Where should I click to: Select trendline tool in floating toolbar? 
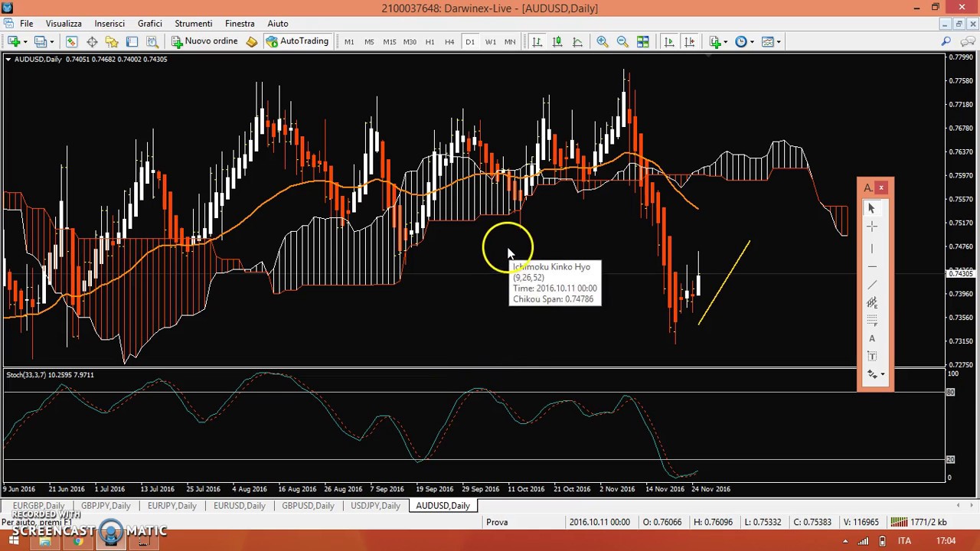[x=871, y=285]
